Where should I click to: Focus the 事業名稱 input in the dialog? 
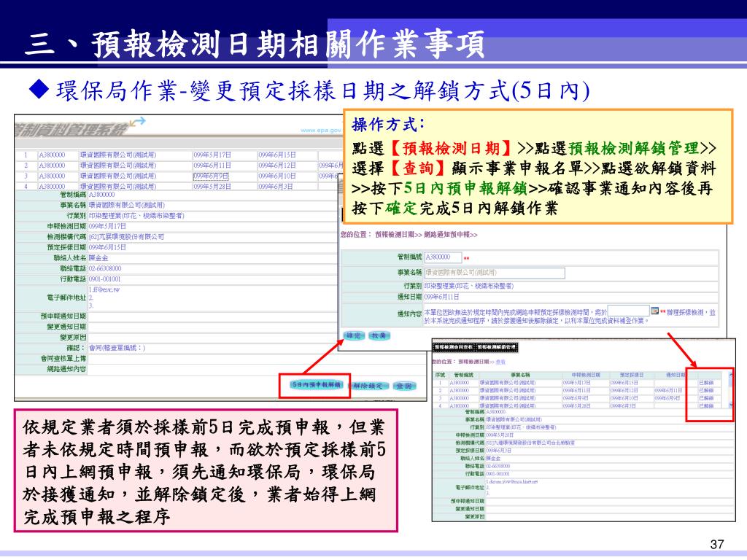tap(495, 273)
